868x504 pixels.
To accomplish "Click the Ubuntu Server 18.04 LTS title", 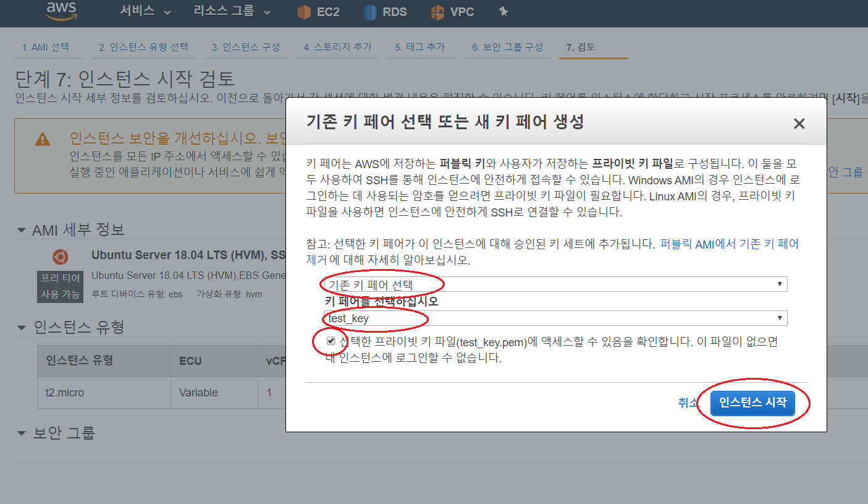I will (x=188, y=255).
